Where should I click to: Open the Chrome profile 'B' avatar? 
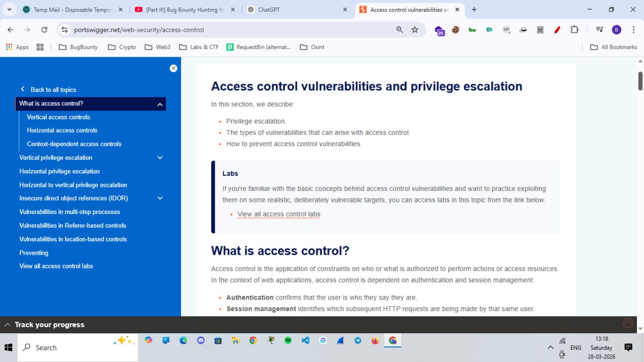tap(616, 30)
